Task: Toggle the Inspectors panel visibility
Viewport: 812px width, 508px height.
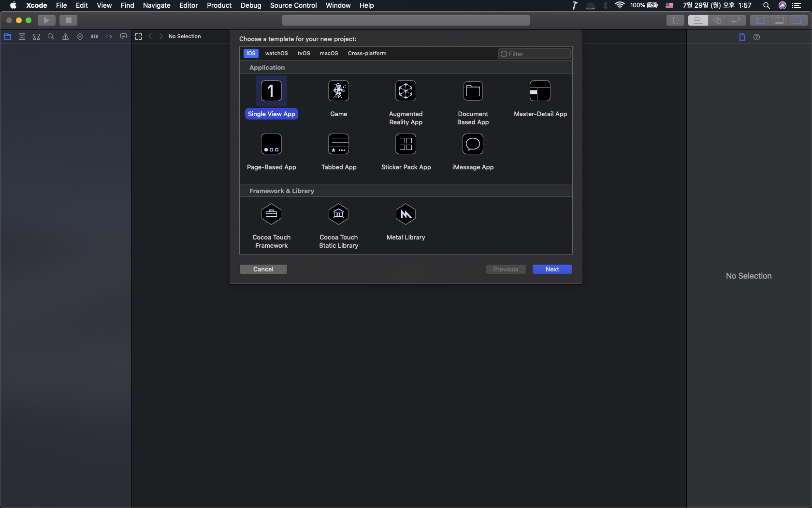Action: (x=797, y=20)
